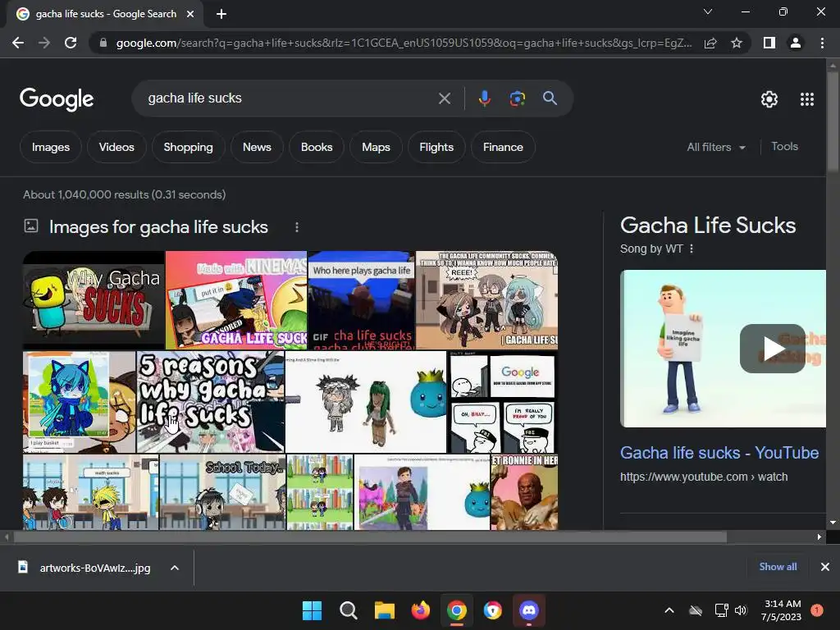The height and width of the screenshot is (630, 840).
Task: Switch to Flights results
Action: tap(436, 147)
